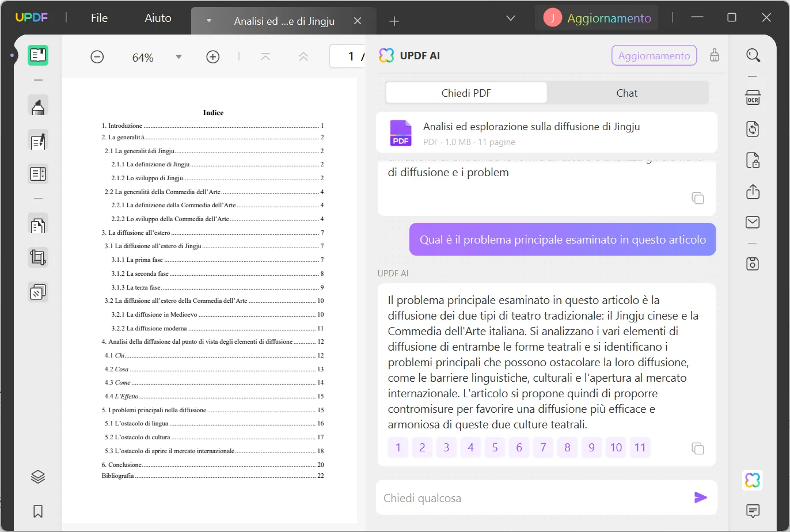790x532 pixels.
Task: Open zoom level dropdown next to 64%
Action: (x=178, y=57)
